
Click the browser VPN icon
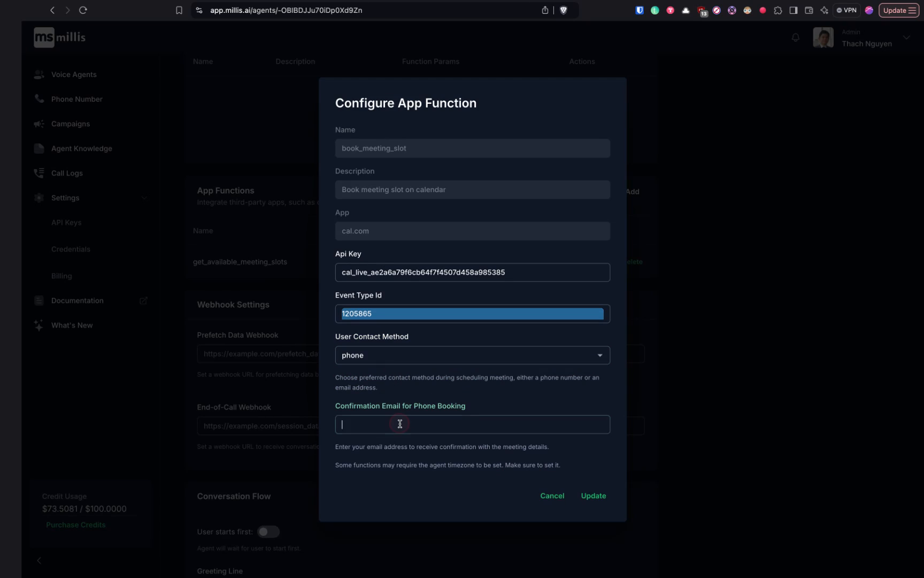[846, 10]
